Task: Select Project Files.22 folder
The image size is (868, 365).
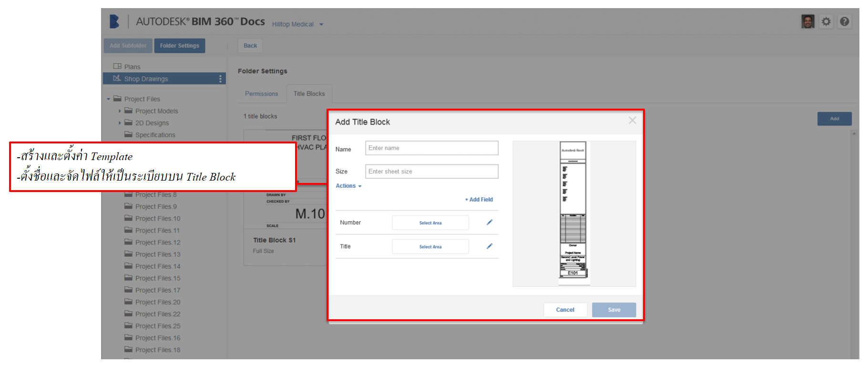Action: coord(158,314)
